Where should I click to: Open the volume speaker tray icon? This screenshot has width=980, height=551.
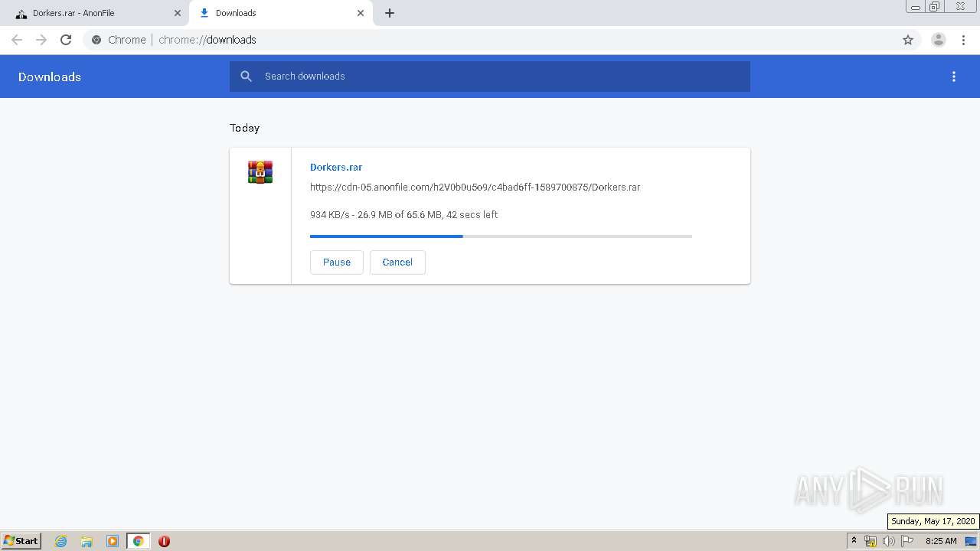point(888,541)
